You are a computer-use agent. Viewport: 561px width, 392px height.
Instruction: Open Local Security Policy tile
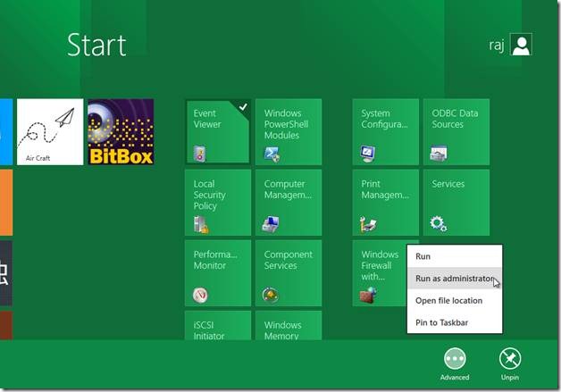pyautogui.click(x=217, y=202)
